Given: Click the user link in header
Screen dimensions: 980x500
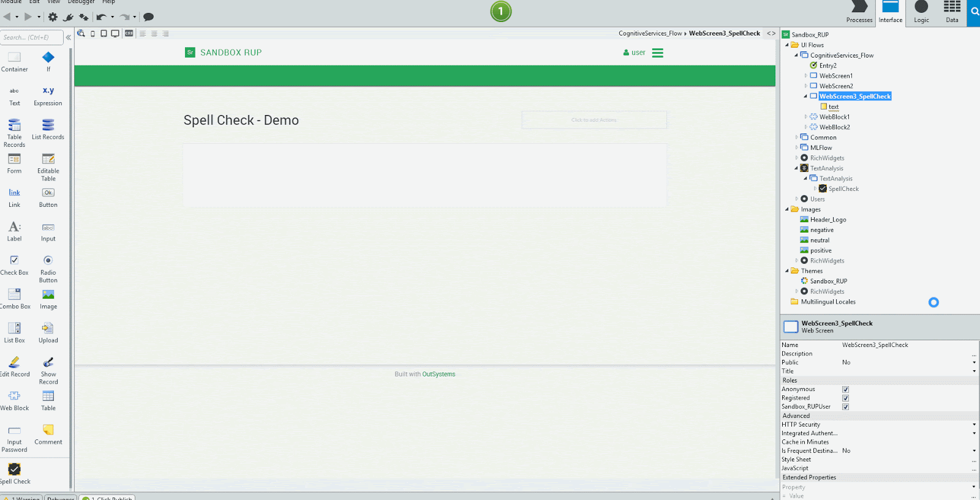Looking at the screenshot, I should pos(635,53).
